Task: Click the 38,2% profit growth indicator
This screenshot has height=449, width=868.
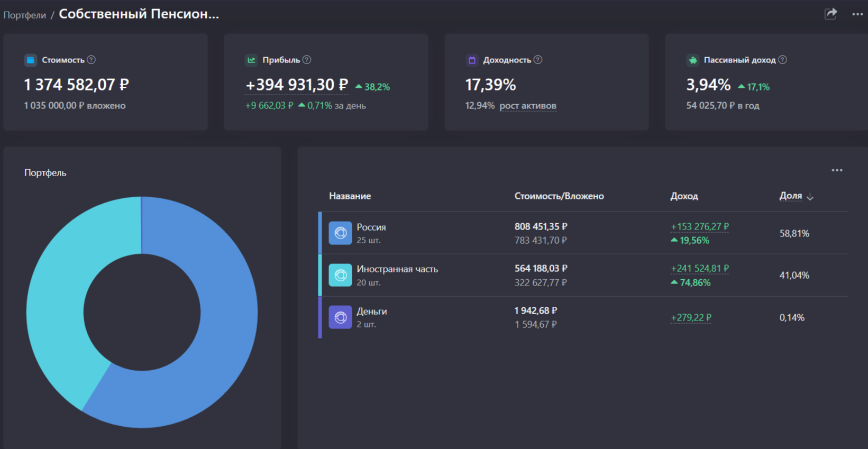Action: point(372,87)
